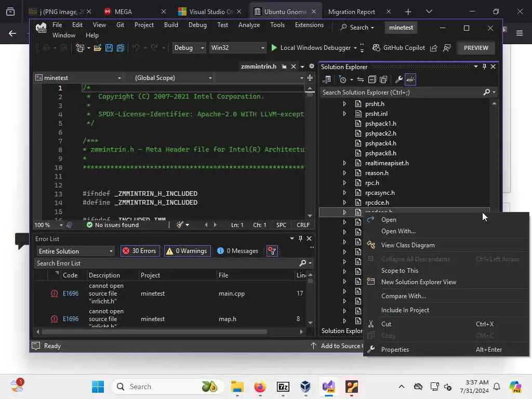
Task: Click the Error List clear filters icon
Action: click(272, 251)
